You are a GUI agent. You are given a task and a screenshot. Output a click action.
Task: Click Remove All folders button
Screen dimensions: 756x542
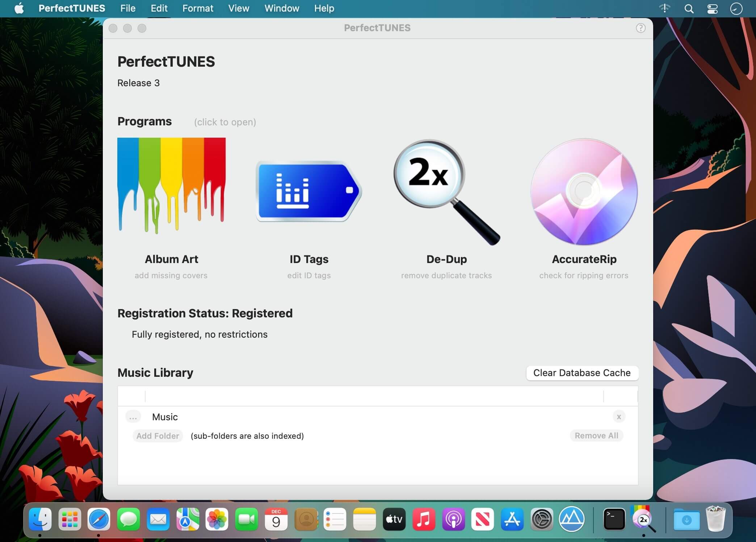[x=596, y=435]
